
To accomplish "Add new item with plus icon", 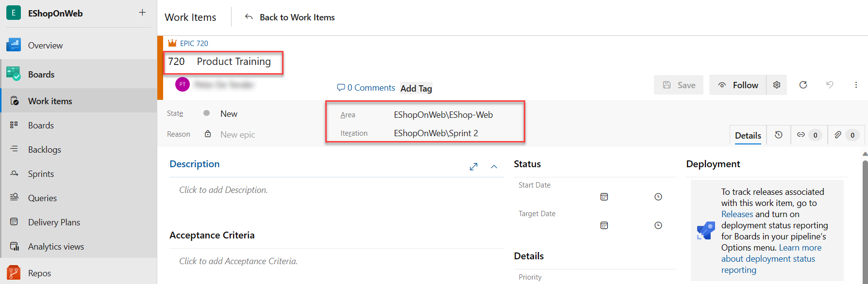I will [x=142, y=13].
